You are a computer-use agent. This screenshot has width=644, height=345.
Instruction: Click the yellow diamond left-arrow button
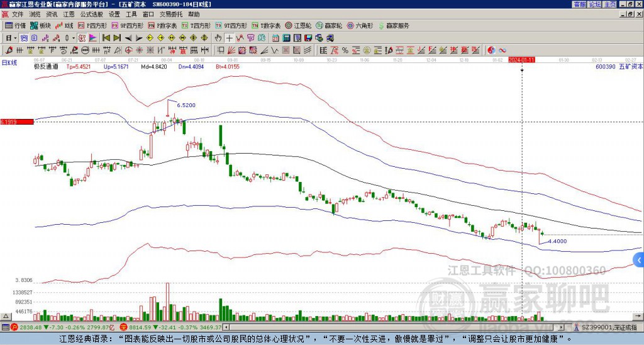(150, 38)
